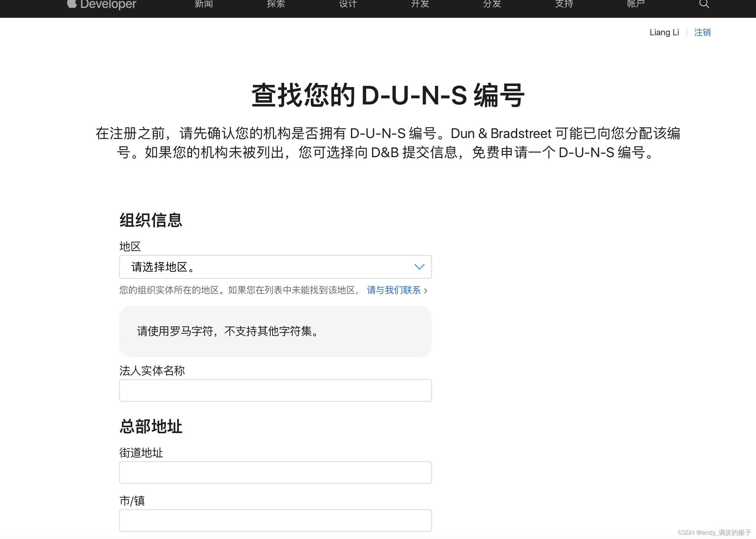
Task: Select the 开发 navigation item
Action: 420,4
